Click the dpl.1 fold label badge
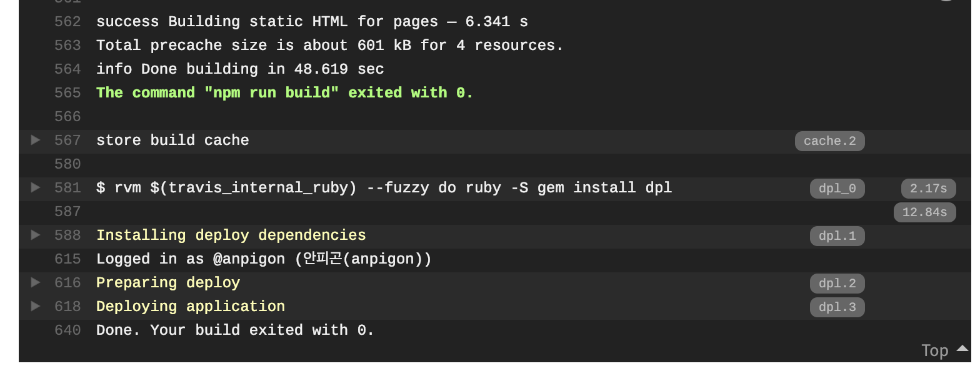This screenshot has height=371, width=980. coord(837,236)
